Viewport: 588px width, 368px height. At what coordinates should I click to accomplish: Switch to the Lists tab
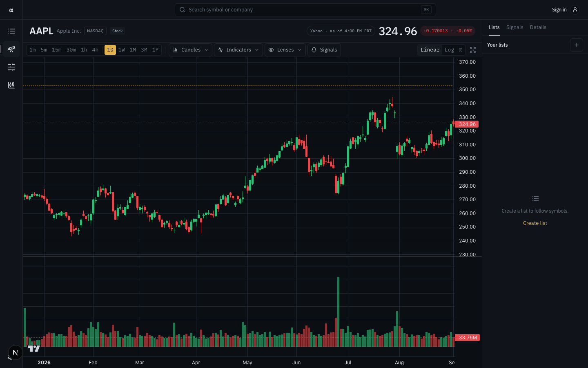point(494,27)
